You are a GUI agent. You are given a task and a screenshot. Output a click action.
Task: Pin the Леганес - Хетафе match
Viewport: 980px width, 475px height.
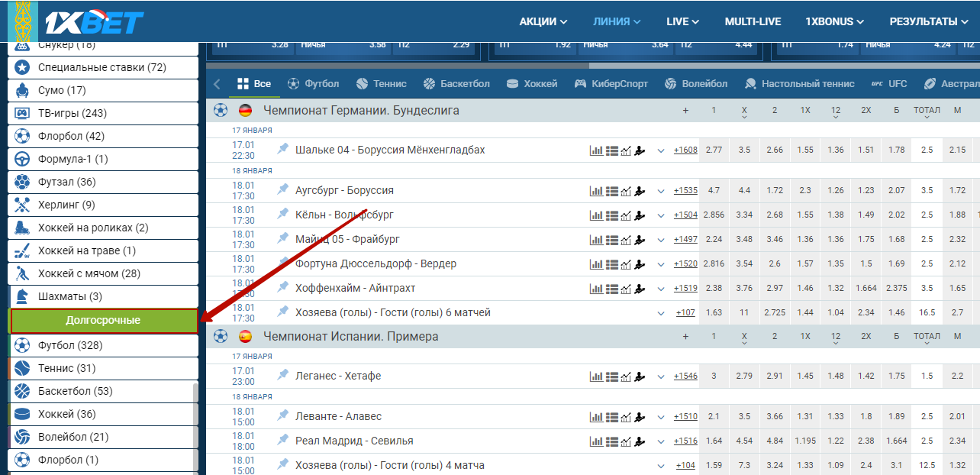pos(283,375)
